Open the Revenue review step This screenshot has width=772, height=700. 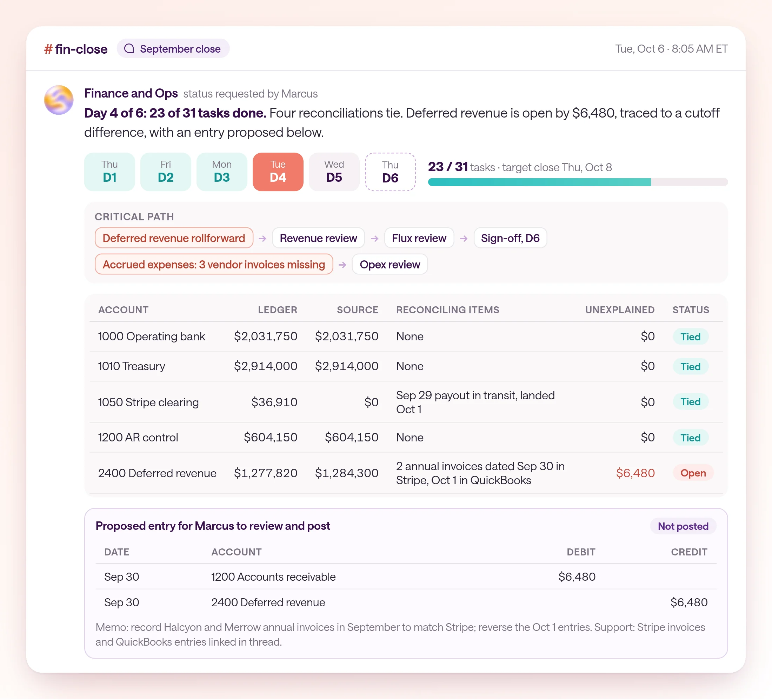(x=318, y=238)
